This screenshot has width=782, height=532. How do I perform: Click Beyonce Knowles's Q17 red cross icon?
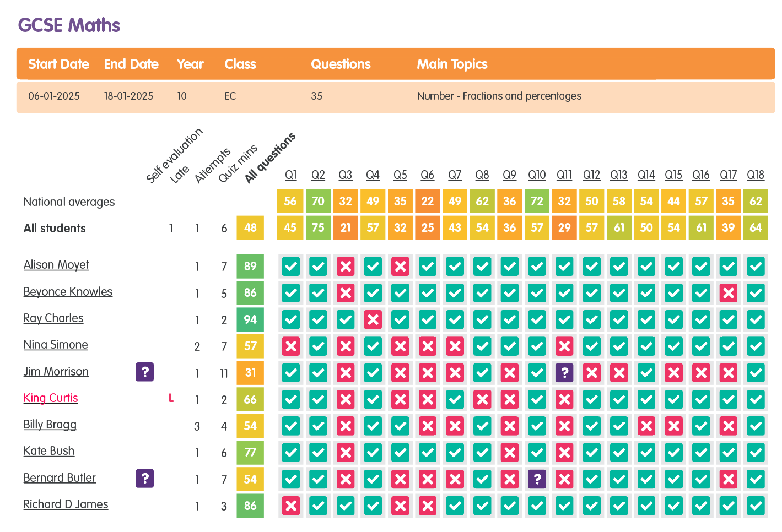coord(728,293)
